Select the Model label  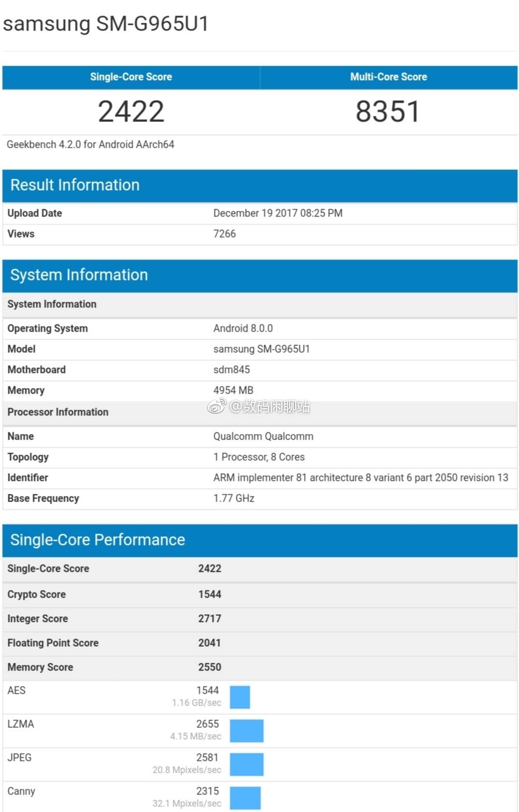(21, 349)
